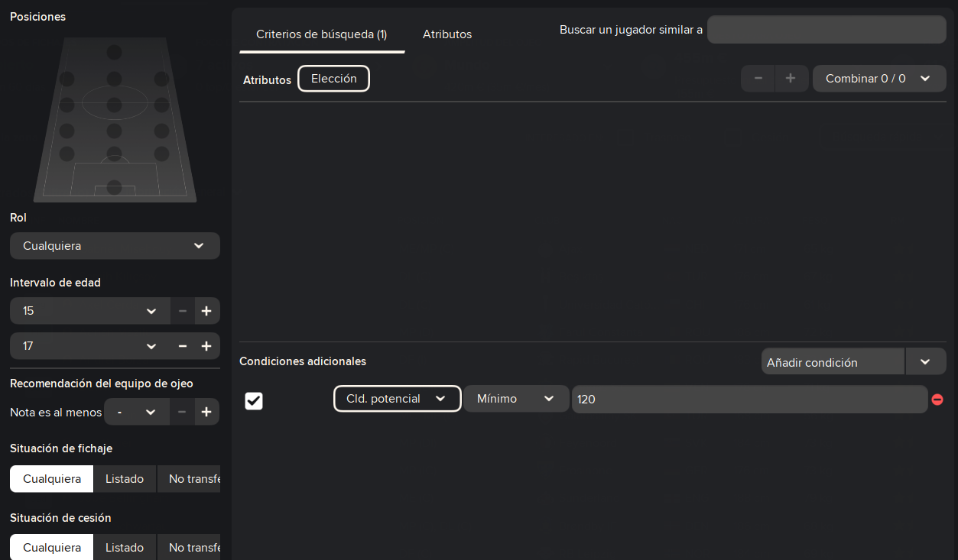Increase the maximum age of 17

[206, 346]
